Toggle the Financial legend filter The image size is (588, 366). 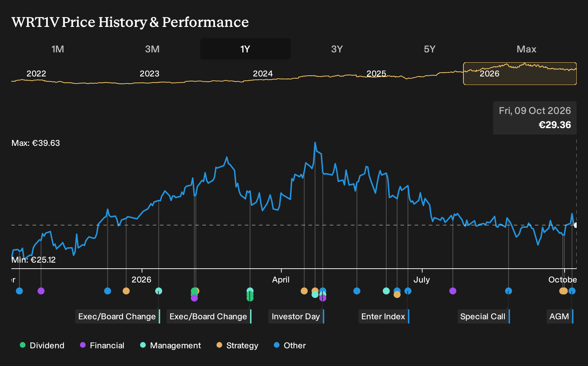[x=102, y=345]
